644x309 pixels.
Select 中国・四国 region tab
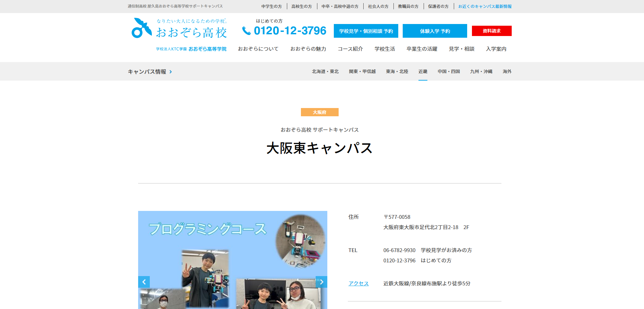point(449,71)
